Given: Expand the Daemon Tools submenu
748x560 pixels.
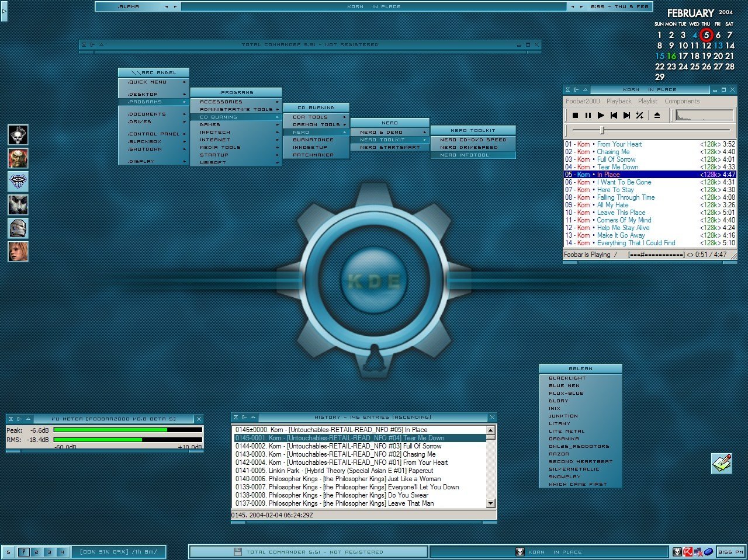Looking at the screenshot, I should [x=316, y=124].
